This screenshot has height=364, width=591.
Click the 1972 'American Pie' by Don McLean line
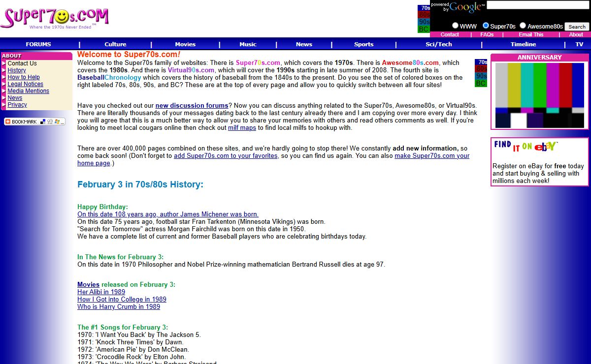tap(133, 350)
